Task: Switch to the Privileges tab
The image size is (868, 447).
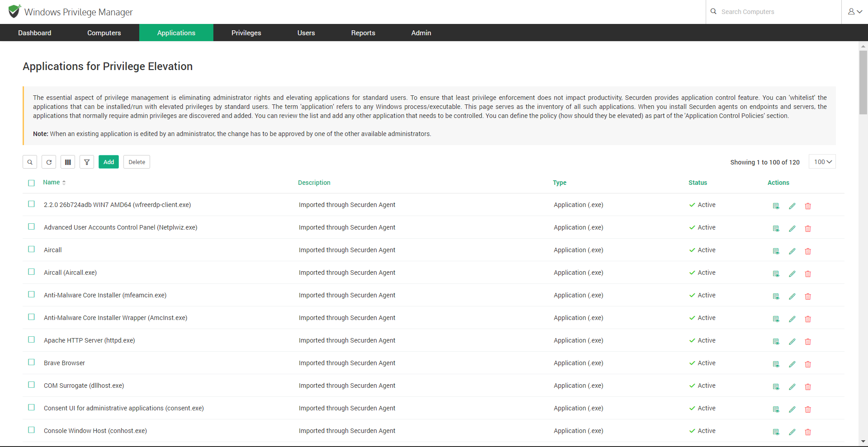Action: pos(246,33)
